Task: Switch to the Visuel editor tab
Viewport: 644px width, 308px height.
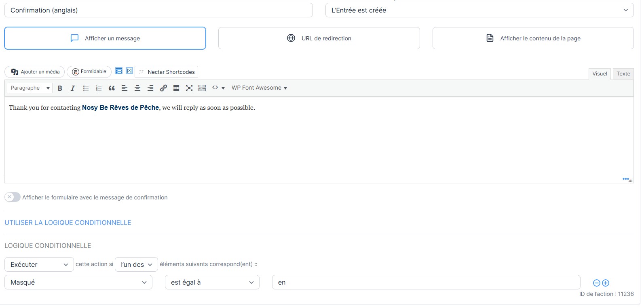Action: click(600, 73)
